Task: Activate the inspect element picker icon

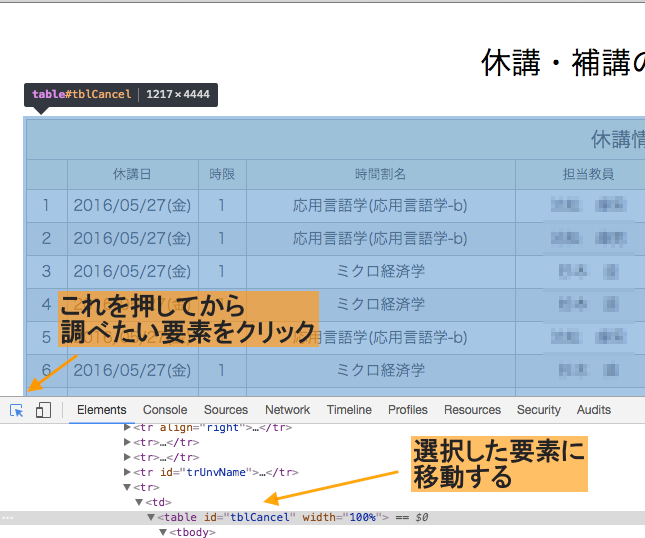Action: pos(16,410)
